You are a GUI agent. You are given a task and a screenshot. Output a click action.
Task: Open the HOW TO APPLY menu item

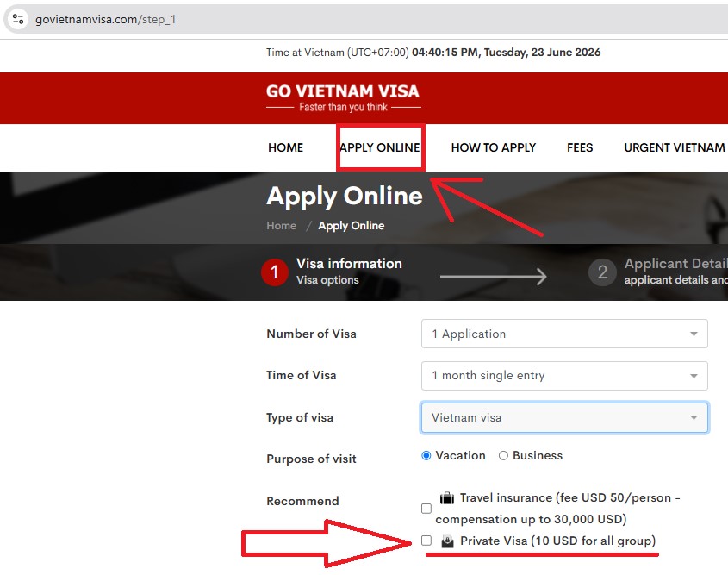coord(494,147)
